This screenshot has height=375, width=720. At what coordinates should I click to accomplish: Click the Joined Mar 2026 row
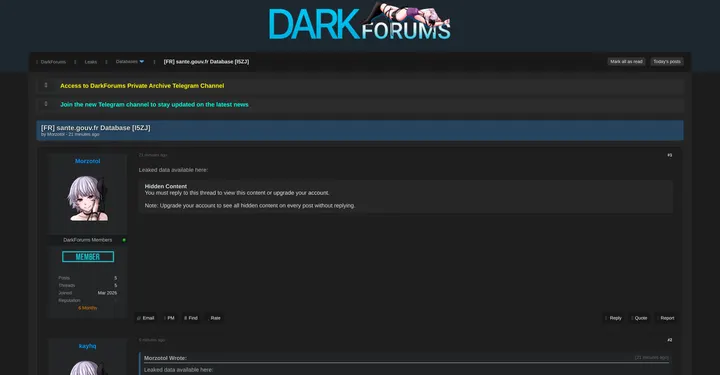click(x=87, y=293)
